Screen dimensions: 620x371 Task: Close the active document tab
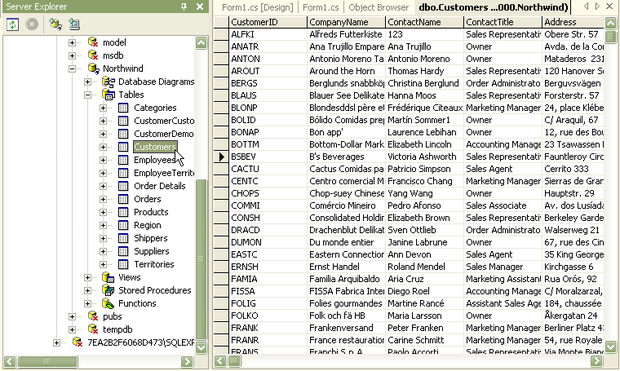click(x=609, y=6)
